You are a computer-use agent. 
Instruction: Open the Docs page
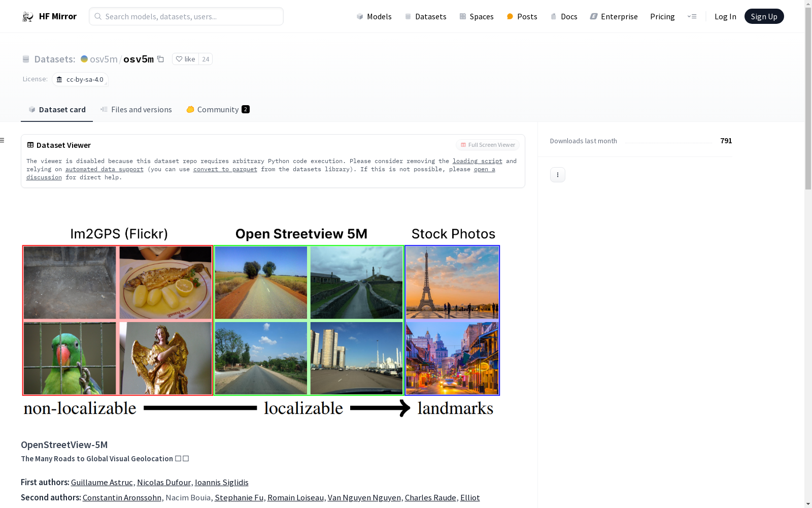[x=564, y=16]
